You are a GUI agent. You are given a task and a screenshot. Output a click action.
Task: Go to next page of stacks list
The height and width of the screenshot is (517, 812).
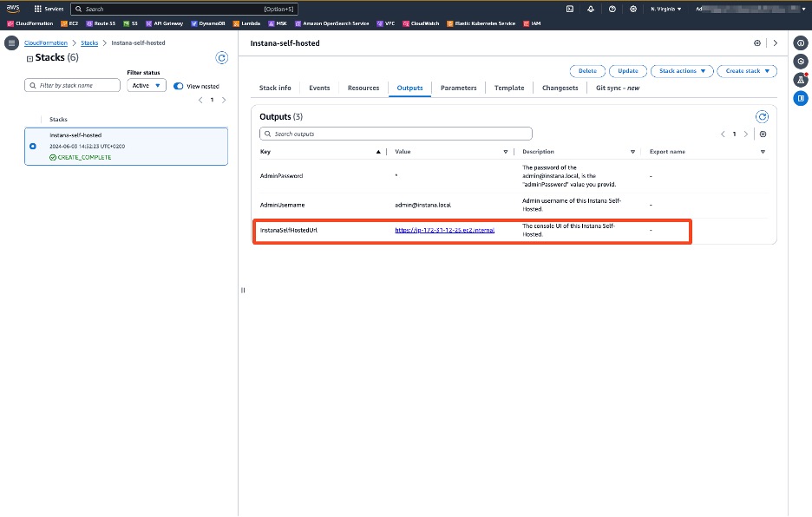tap(224, 100)
